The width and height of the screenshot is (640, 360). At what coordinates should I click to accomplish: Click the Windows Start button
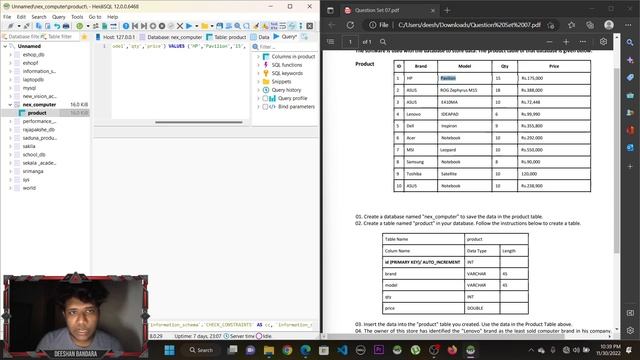click(x=169, y=350)
